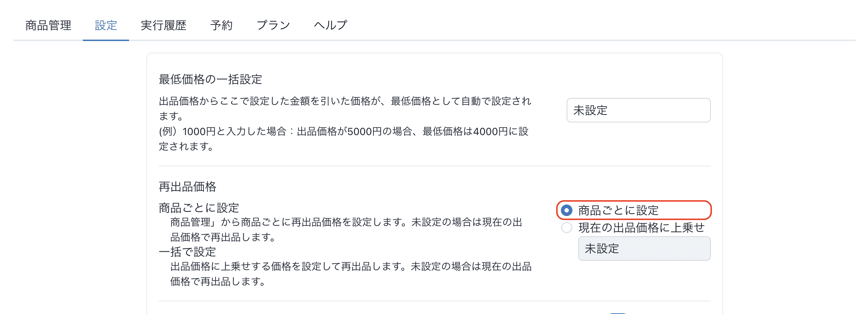Select the 商品ごとに設定 radio button circle
Screen dimensions: 868x314
pyautogui.click(x=567, y=210)
